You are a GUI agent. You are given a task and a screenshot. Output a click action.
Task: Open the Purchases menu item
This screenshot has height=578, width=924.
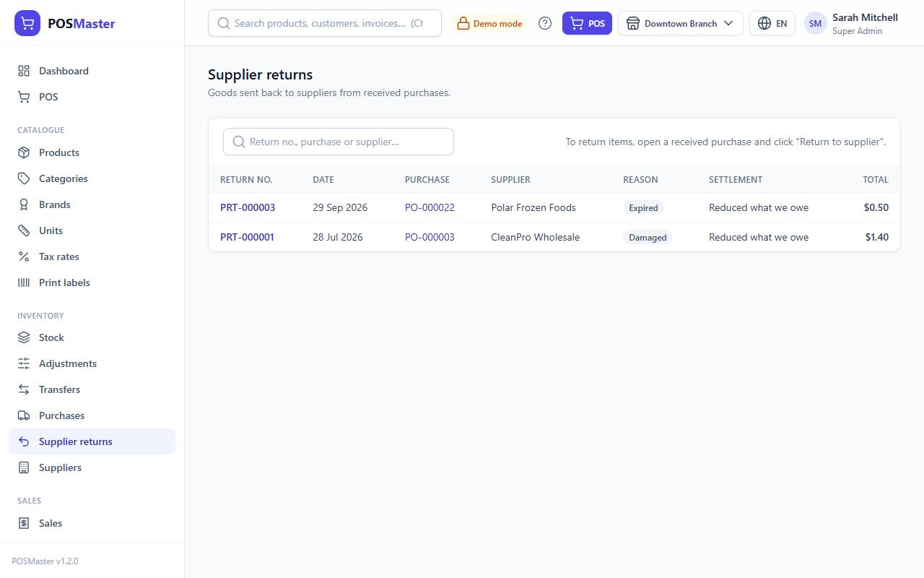(92, 415)
